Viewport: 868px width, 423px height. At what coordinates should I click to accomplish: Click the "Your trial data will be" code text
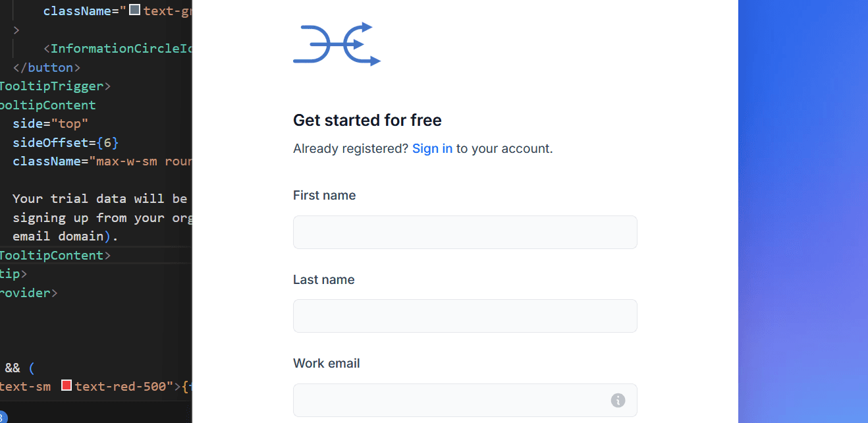(x=100, y=198)
